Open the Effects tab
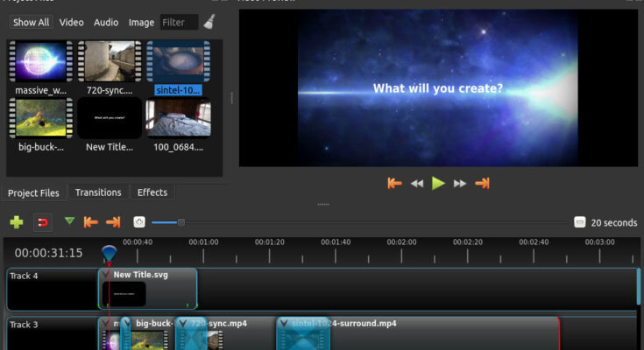The width and height of the screenshot is (644, 350). 152,192
